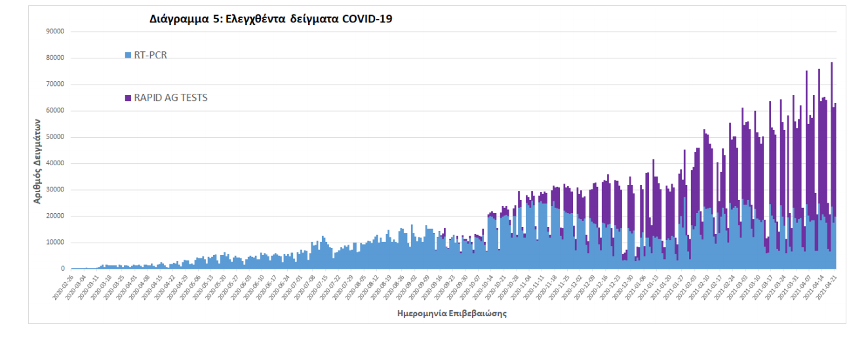
Task: Click the 90000 y-axis tick label
Action: pos(54,31)
